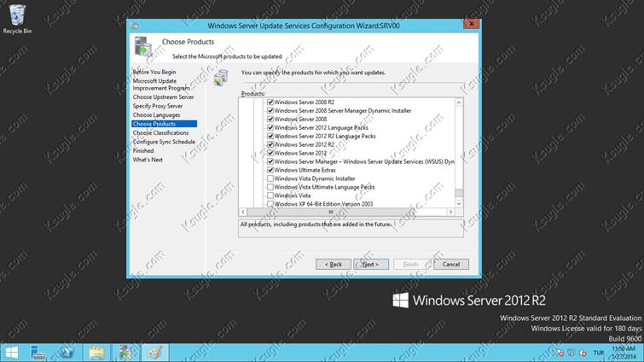Uncheck Windows Ultimate Extras

coord(270,170)
